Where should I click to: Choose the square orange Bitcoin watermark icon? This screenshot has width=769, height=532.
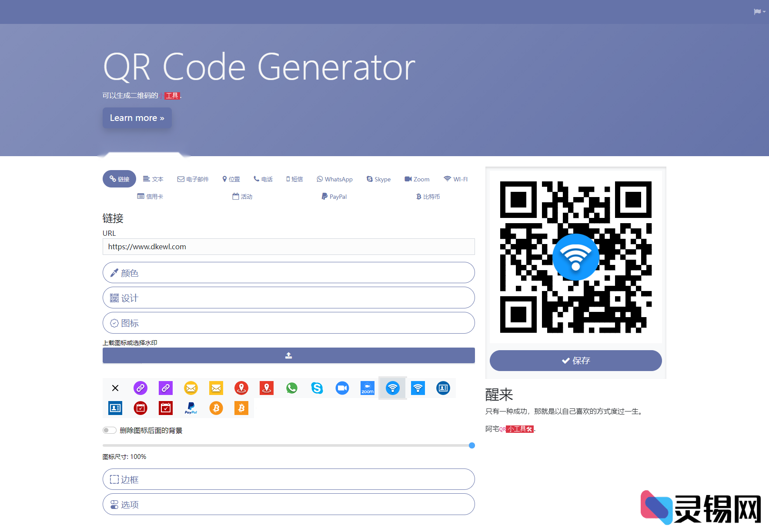241,408
